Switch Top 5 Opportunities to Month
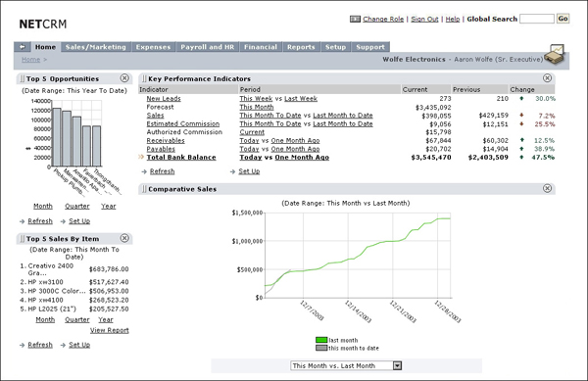The width and height of the screenshot is (588, 381). (43, 206)
